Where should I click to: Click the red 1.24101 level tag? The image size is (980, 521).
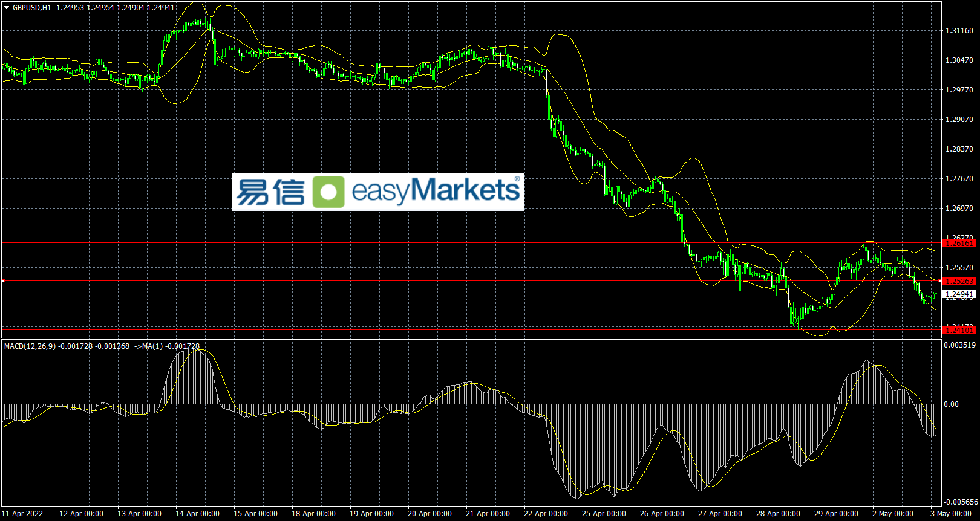[x=959, y=330]
